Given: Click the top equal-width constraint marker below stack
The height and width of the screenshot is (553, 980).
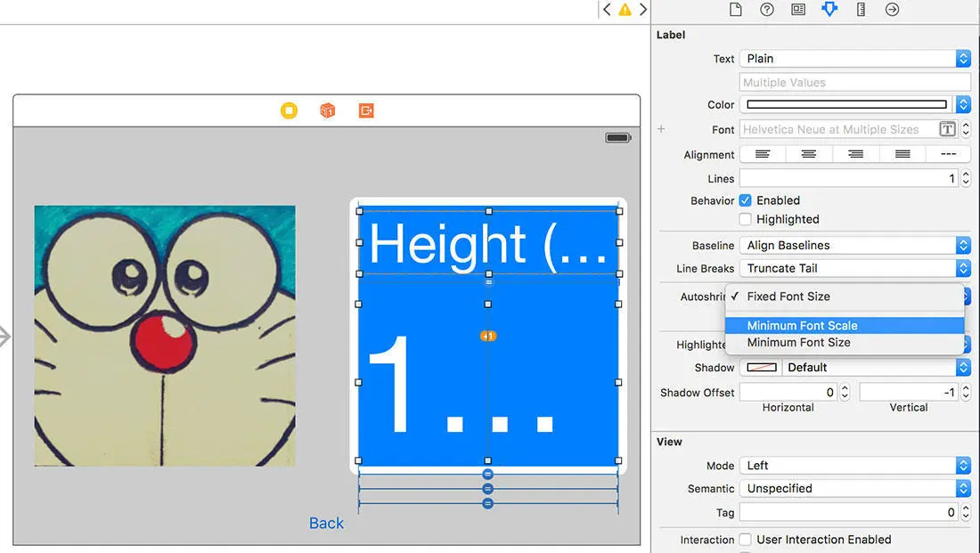Looking at the screenshot, I should (488, 475).
